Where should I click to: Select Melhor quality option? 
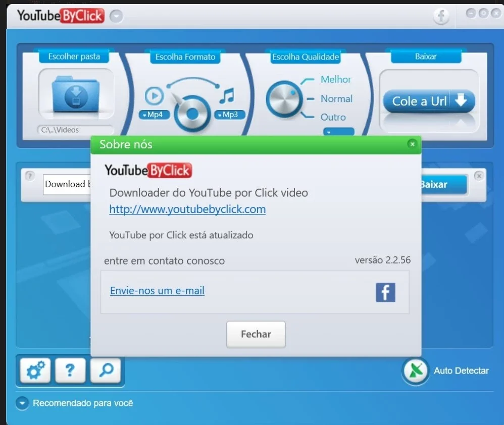click(336, 79)
